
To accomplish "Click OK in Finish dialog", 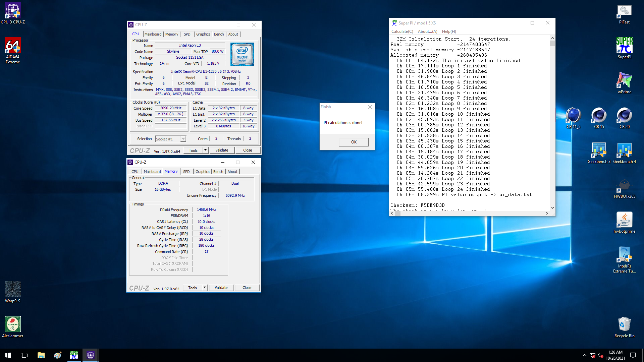I will pyautogui.click(x=354, y=142).
